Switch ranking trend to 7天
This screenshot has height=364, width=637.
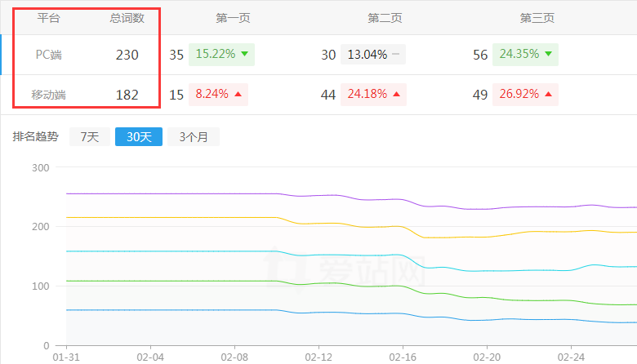tap(89, 137)
